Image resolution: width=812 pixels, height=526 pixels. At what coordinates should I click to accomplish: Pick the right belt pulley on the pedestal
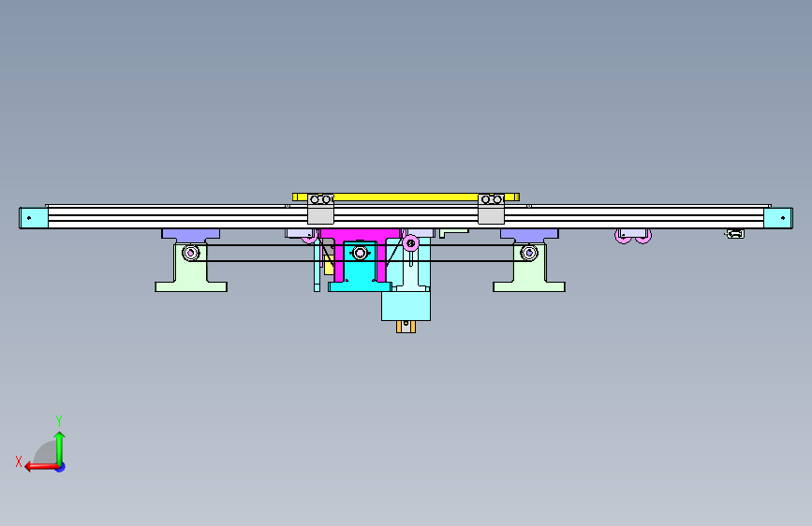529,253
